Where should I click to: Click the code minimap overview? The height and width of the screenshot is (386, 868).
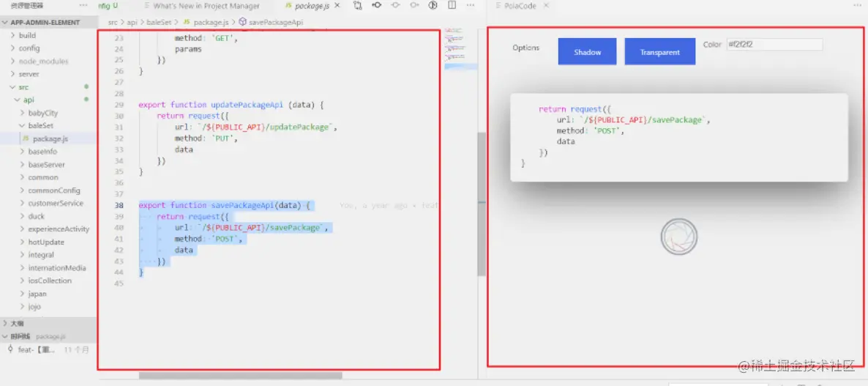coord(460,50)
